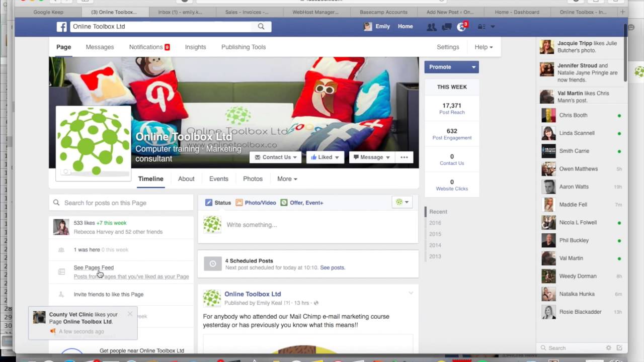Image resolution: width=644 pixels, height=362 pixels.
Task: Open chat settings gear icon
Action: pos(608,348)
